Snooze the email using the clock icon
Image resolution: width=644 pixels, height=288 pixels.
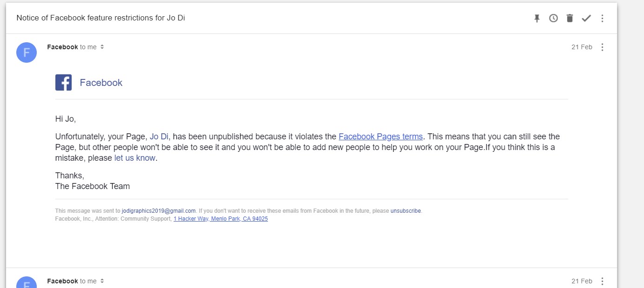click(x=553, y=18)
